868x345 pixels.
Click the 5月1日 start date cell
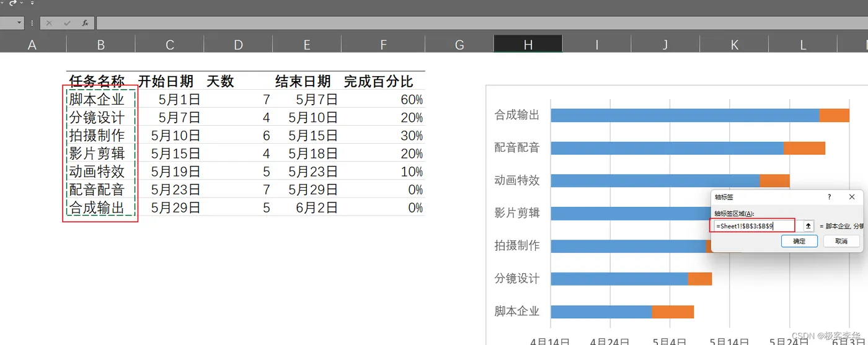[169, 99]
